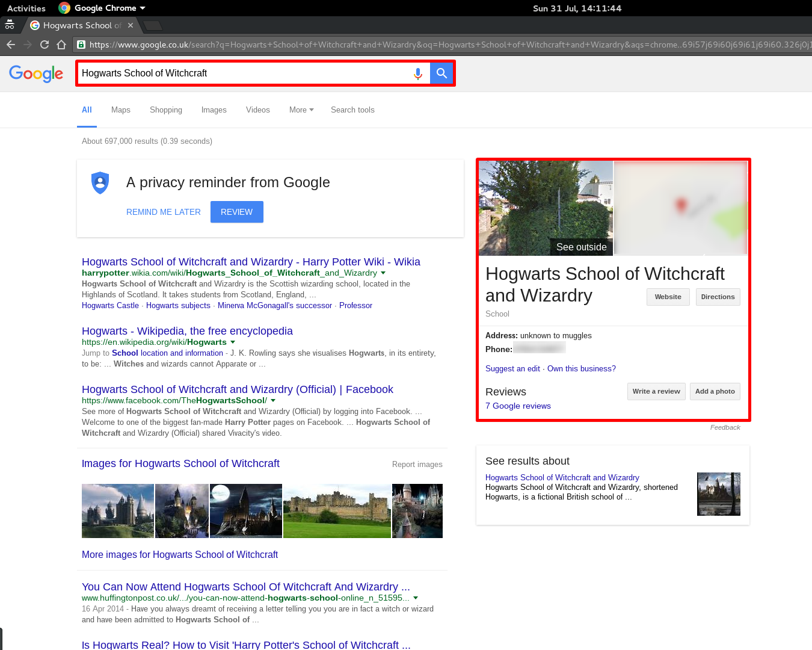Open the Activities overview
Screen dimensions: 812x650
(26, 8)
